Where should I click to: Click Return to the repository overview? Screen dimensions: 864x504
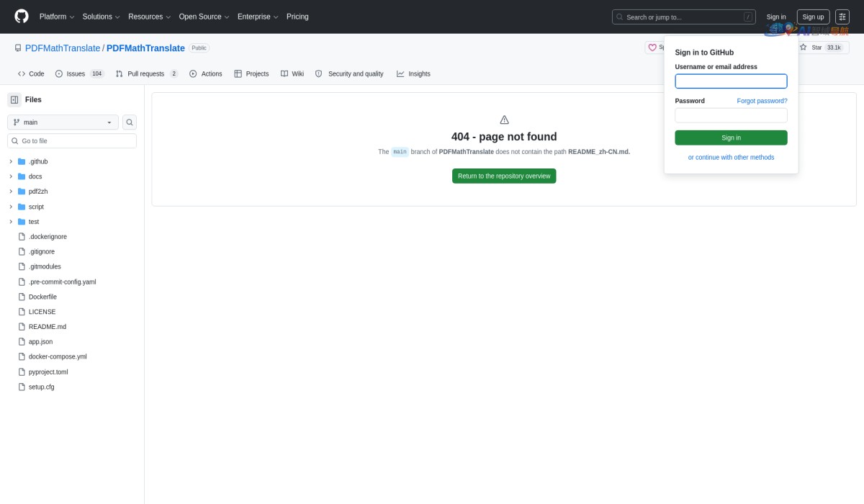click(504, 176)
